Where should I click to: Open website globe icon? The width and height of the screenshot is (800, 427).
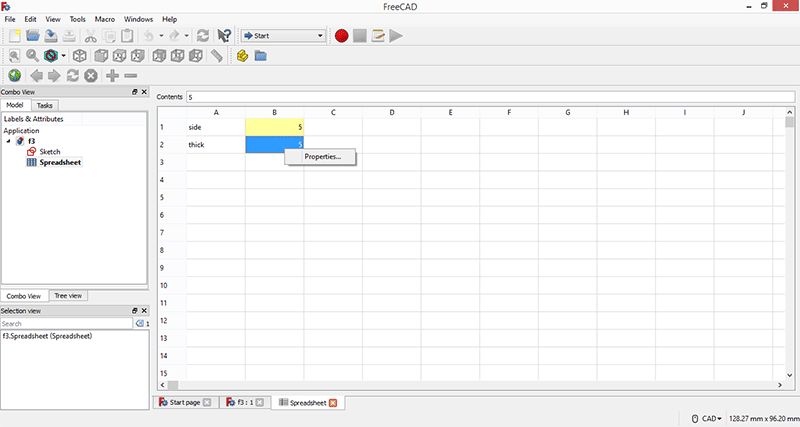(15, 76)
